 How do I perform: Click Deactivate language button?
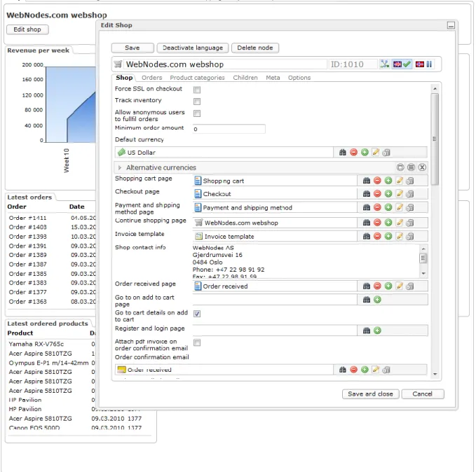click(193, 48)
